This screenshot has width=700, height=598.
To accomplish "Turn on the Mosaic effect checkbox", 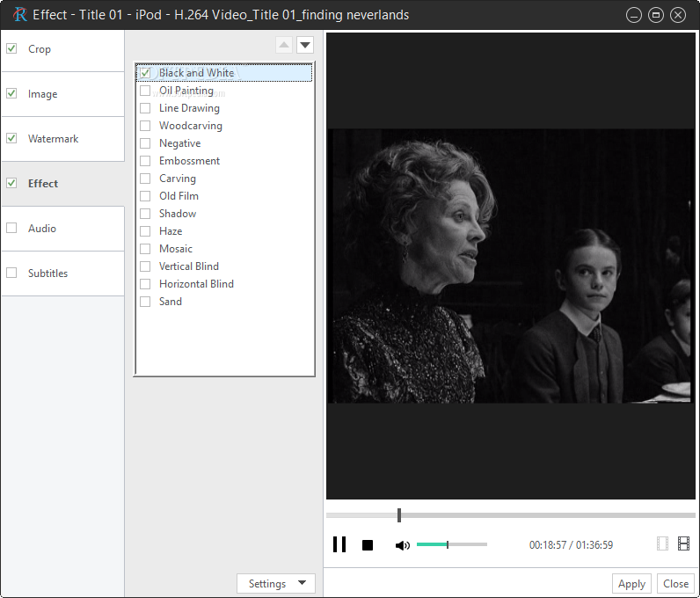I will (x=145, y=249).
